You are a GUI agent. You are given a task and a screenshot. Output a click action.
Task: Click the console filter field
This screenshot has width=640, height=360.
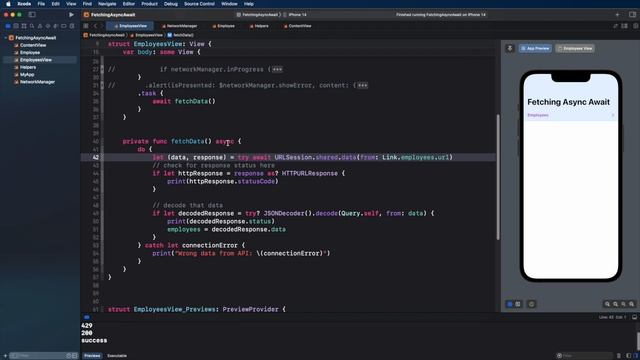coord(584,356)
